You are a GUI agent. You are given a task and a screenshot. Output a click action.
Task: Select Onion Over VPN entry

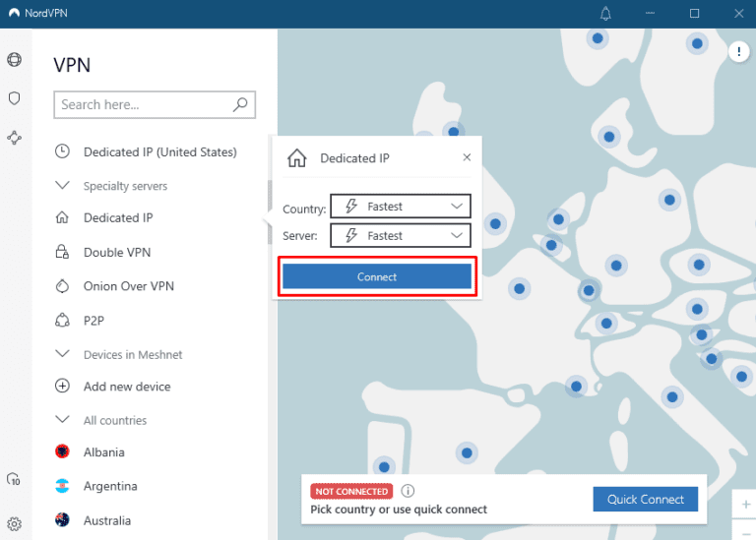(127, 286)
